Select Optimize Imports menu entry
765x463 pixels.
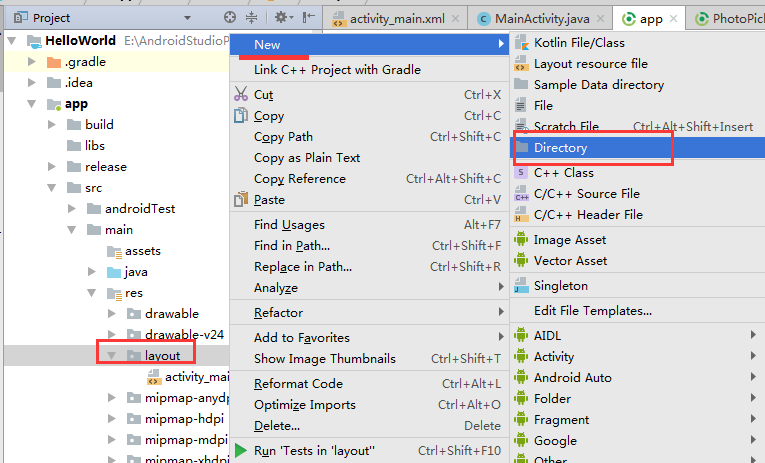[x=369, y=404]
